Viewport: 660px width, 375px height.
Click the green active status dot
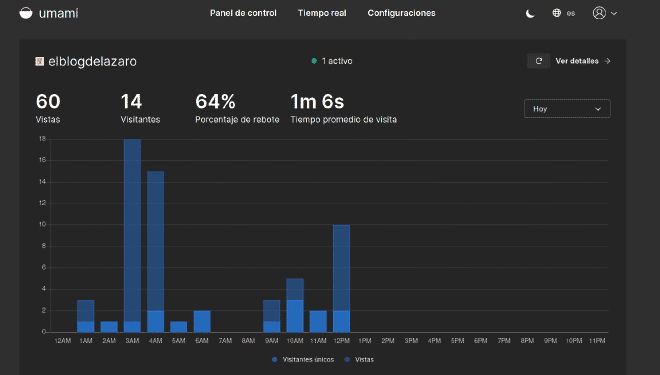pyautogui.click(x=314, y=61)
